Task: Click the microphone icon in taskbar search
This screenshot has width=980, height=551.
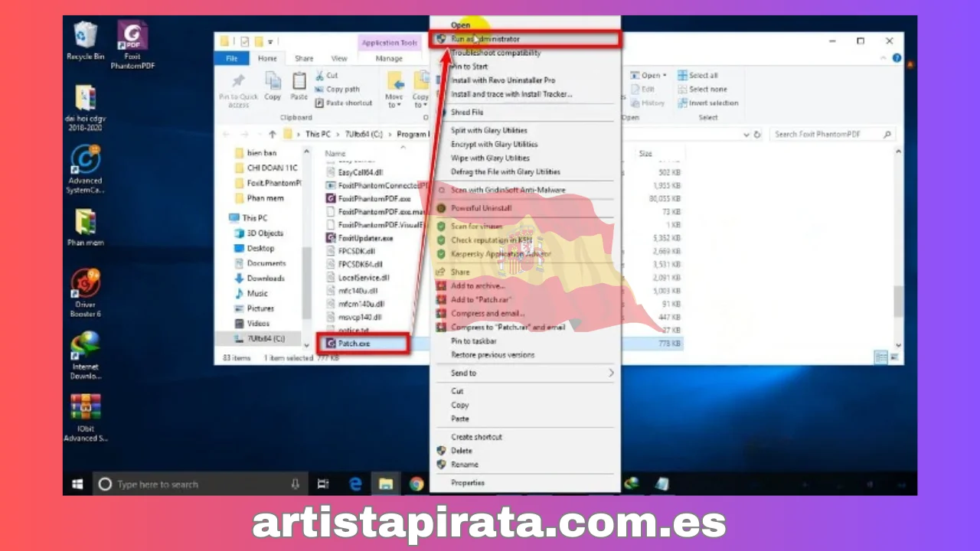Action: pos(296,484)
